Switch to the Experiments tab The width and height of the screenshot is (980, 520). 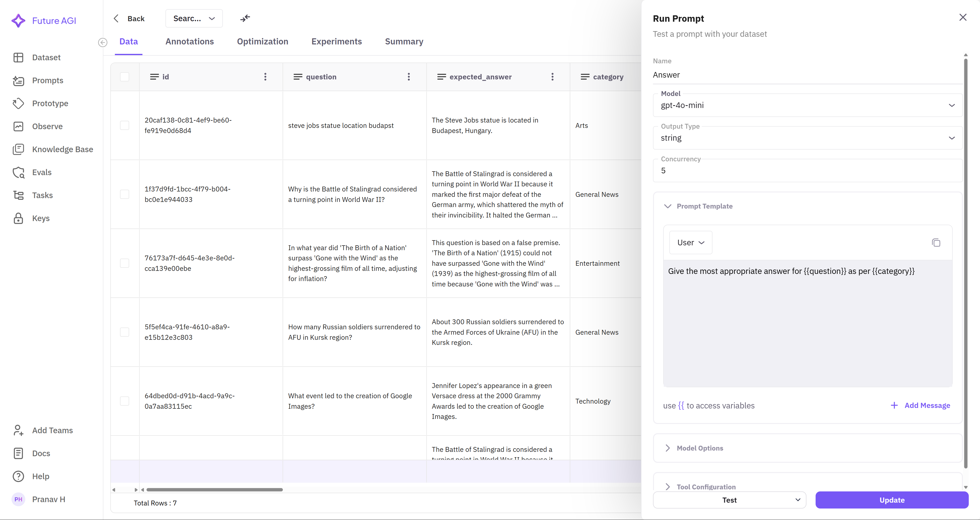(x=336, y=41)
